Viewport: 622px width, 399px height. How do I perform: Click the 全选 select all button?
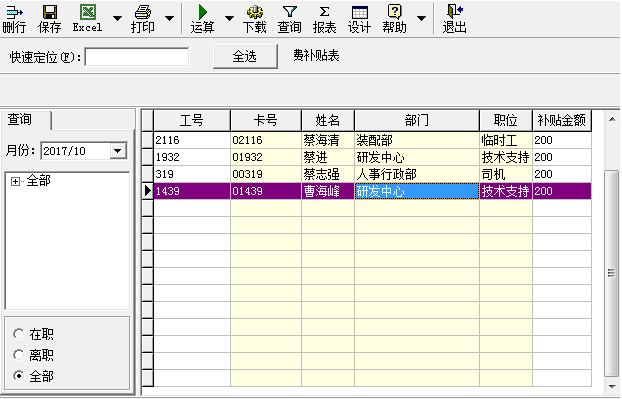tap(245, 56)
